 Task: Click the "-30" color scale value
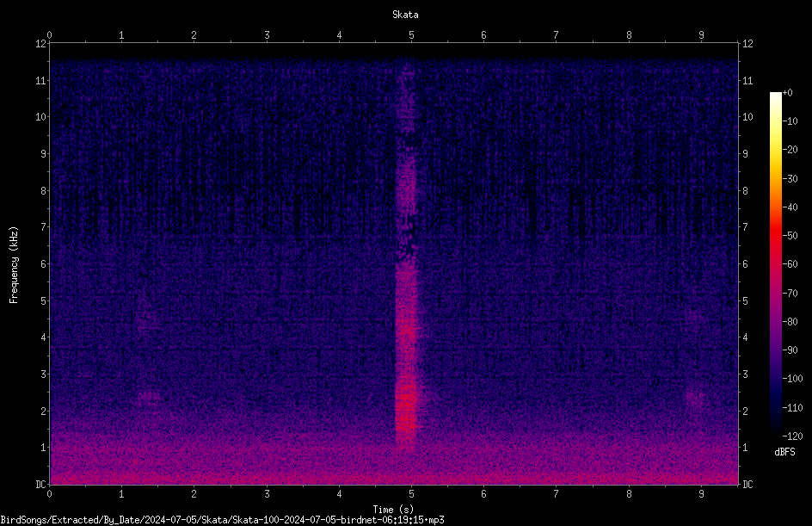coord(790,179)
